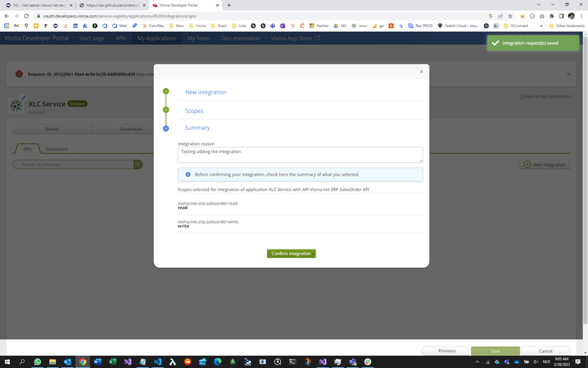The image size is (588, 368).
Task: Open the APIs menu item
Action: [121, 38]
